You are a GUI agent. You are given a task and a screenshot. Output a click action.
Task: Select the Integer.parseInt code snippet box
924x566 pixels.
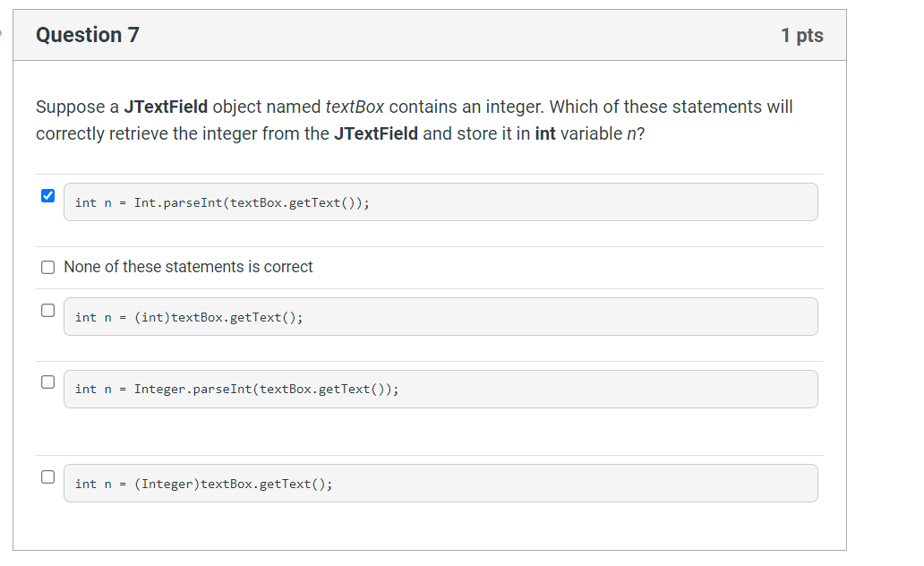tap(441, 389)
